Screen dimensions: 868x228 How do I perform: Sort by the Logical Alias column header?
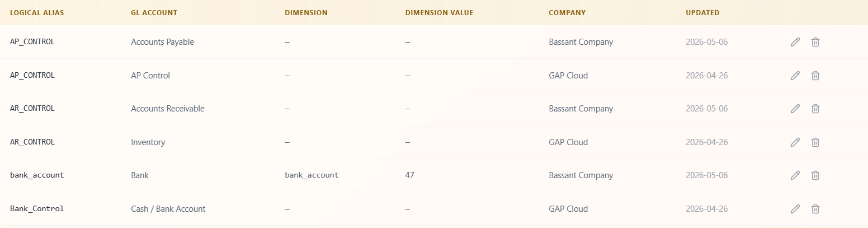(x=37, y=12)
